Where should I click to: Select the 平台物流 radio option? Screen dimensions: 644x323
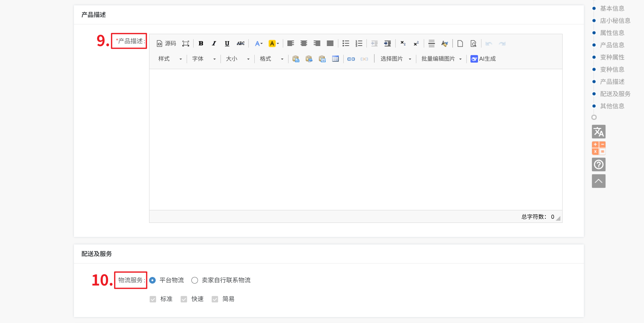[x=153, y=280]
